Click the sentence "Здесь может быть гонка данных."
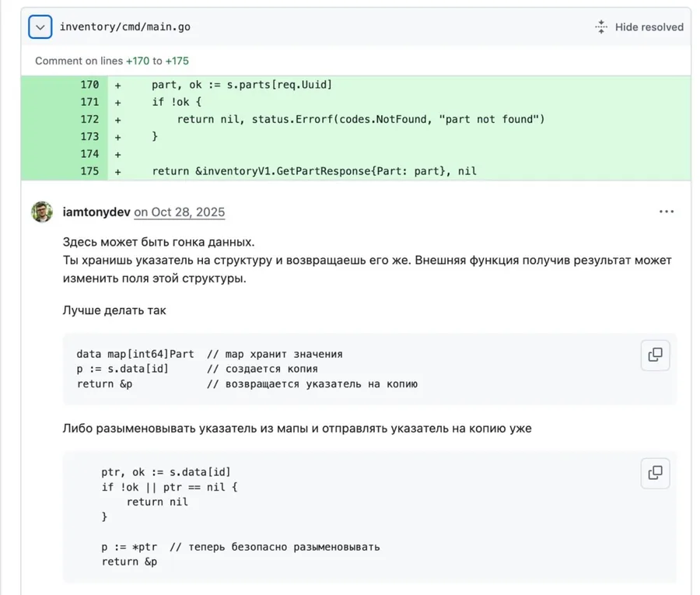The image size is (700, 595). (159, 242)
